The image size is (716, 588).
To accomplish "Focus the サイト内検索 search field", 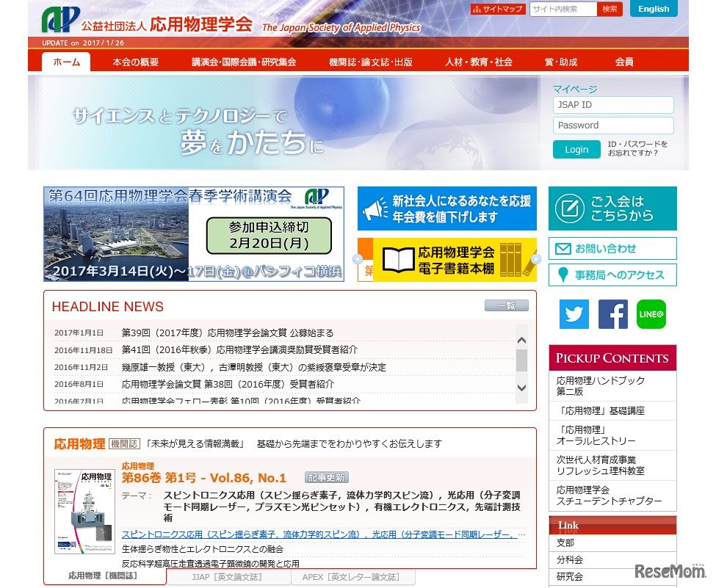I will (563, 9).
